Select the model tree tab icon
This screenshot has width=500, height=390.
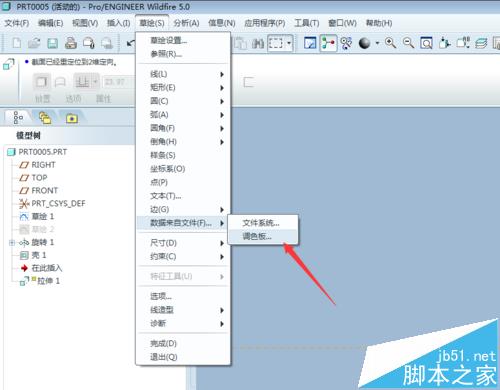click(x=18, y=118)
